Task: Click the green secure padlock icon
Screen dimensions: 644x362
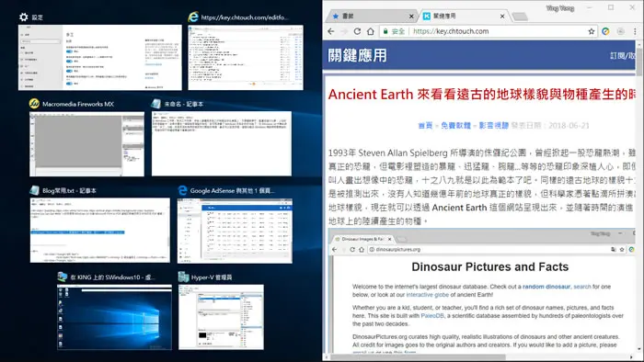Action: 385,31
